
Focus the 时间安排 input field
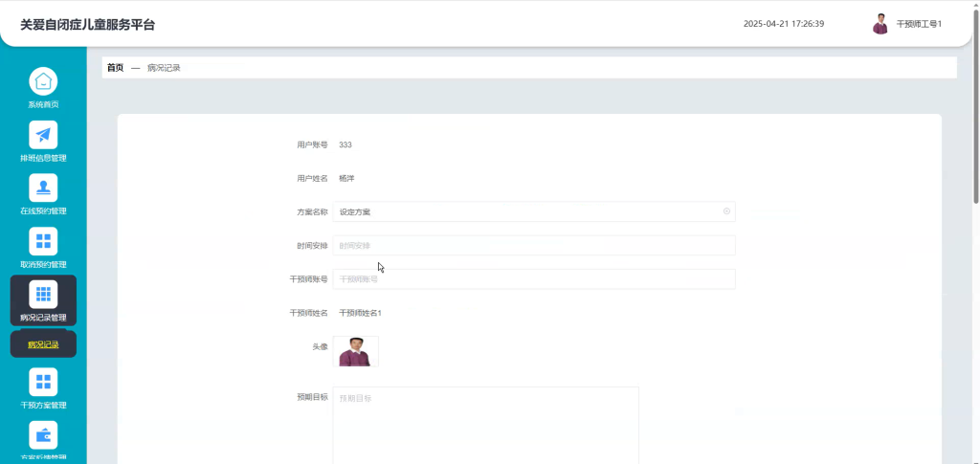pos(534,246)
